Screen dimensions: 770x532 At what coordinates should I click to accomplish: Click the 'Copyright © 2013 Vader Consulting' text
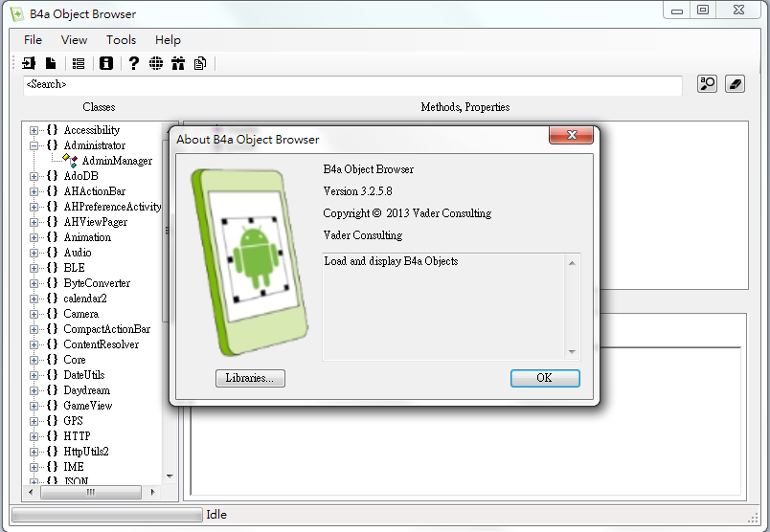click(x=407, y=213)
